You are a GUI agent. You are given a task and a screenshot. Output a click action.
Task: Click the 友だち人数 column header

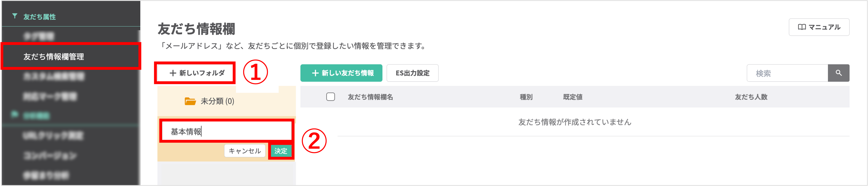751,97
